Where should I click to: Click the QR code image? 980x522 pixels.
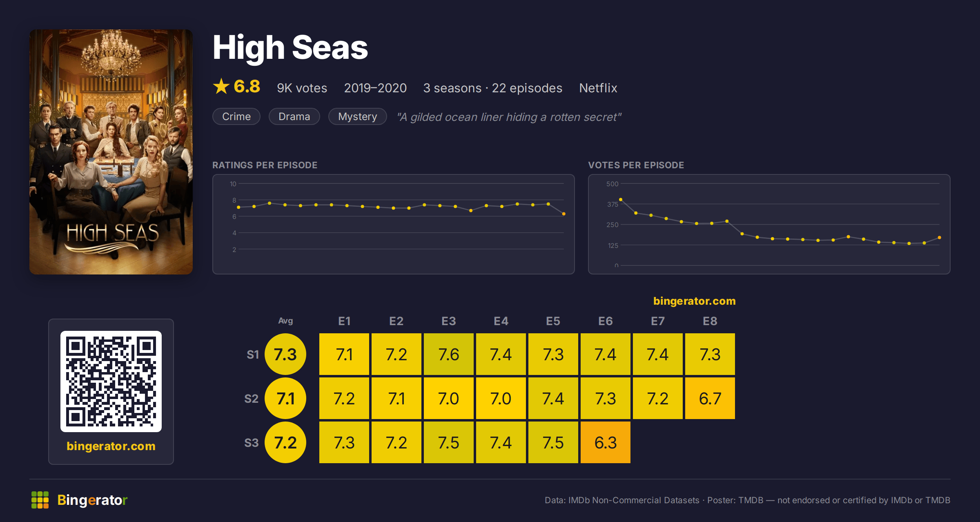111,381
